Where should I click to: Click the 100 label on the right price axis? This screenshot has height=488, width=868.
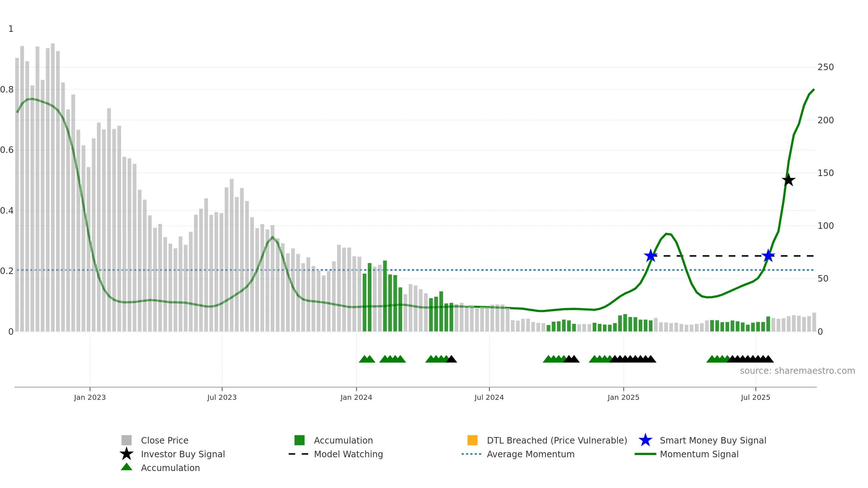tap(826, 226)
